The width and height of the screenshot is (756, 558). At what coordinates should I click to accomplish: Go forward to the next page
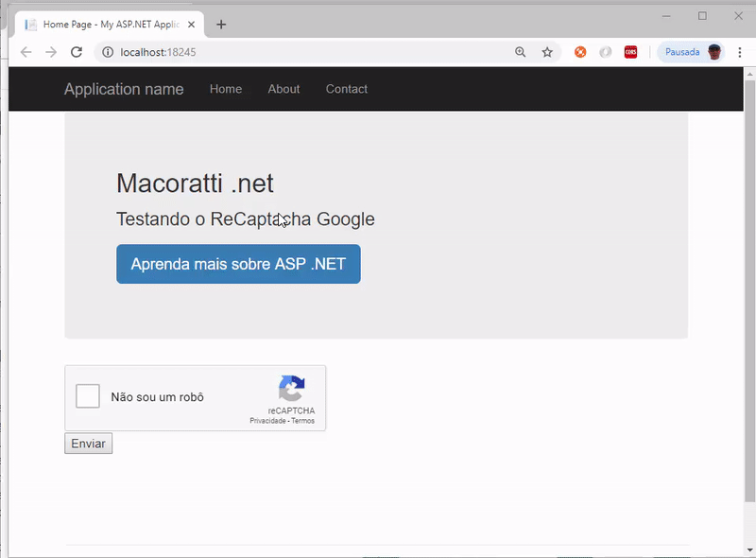51,52
